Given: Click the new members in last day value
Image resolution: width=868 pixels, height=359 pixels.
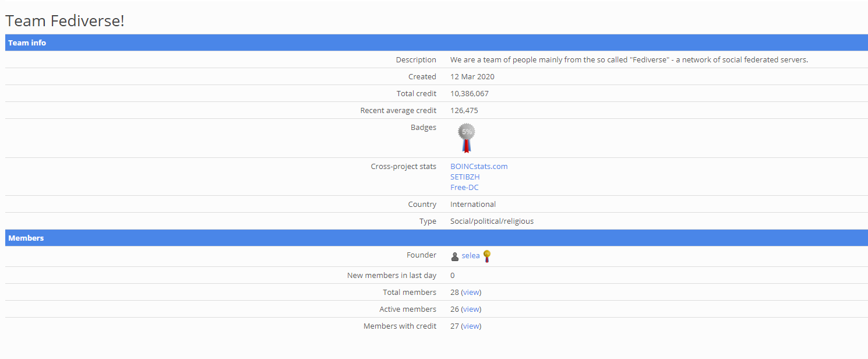Looking at the screenshot, I should coord(453,275).
